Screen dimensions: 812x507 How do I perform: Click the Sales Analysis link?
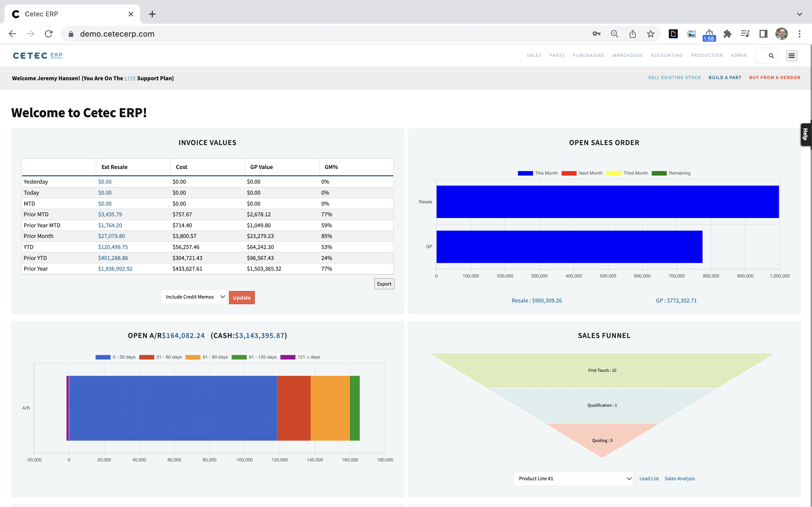(x=680, y=478)
